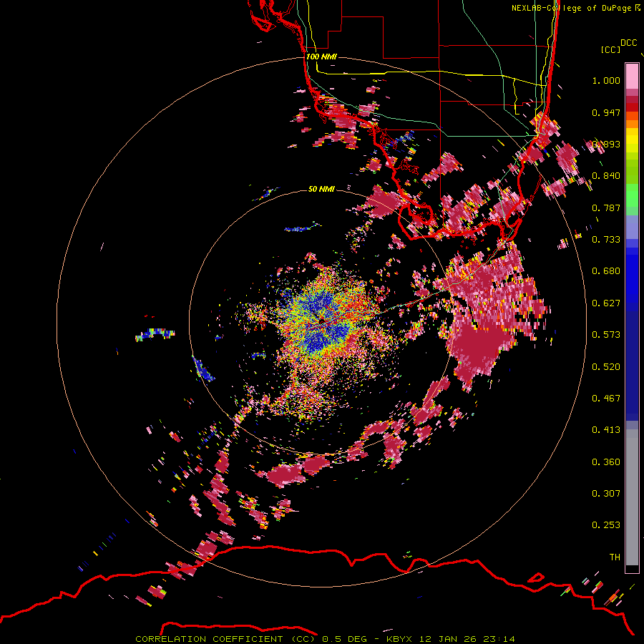
Task: Click the 23:14 timestamp in the caption
Action: tap(499, 639)
